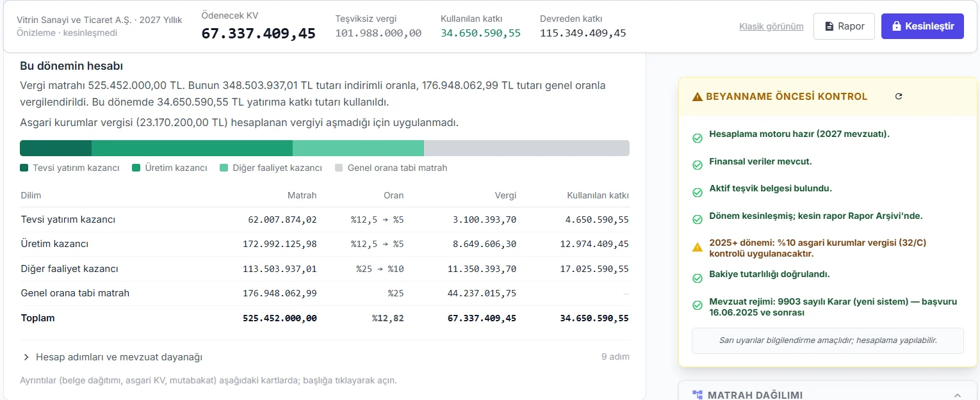Switch to Klasik görünüm
Image resolution: width=980 pixels, height=400 pixels.
click(x=771, y=27)
